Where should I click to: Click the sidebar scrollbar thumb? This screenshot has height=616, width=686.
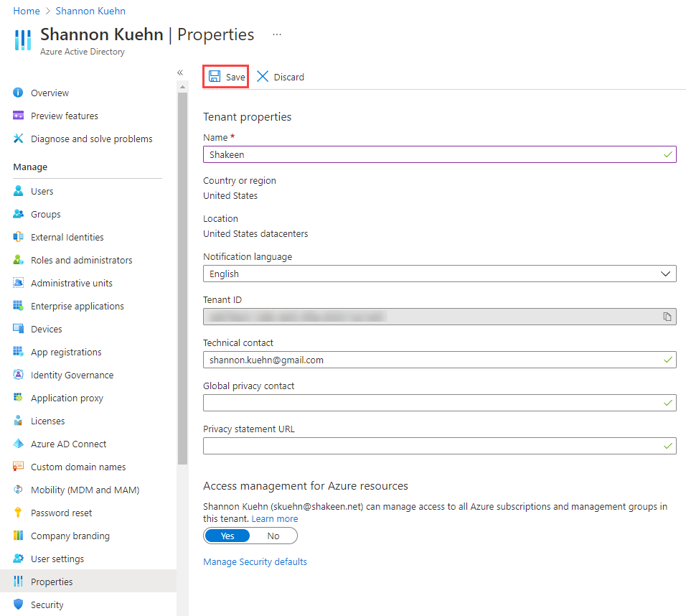pos(182,279)
